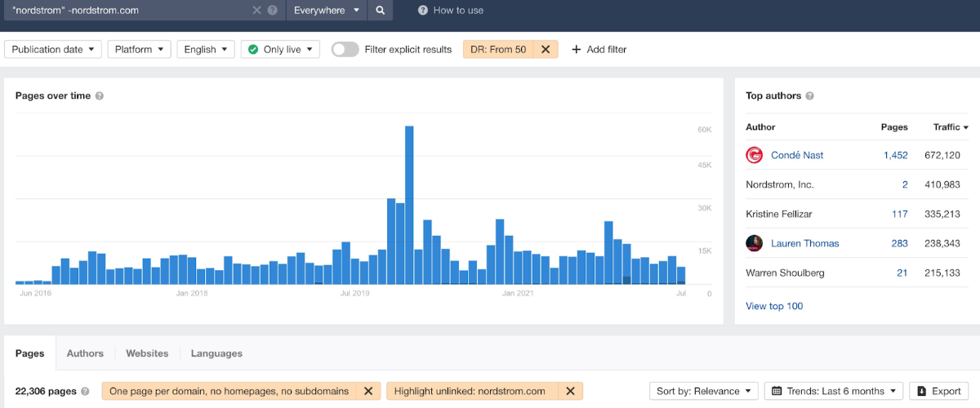Open the Publication date filter dropdown
This screenshot has width=980, height=408.
click(x=53, y=49)
